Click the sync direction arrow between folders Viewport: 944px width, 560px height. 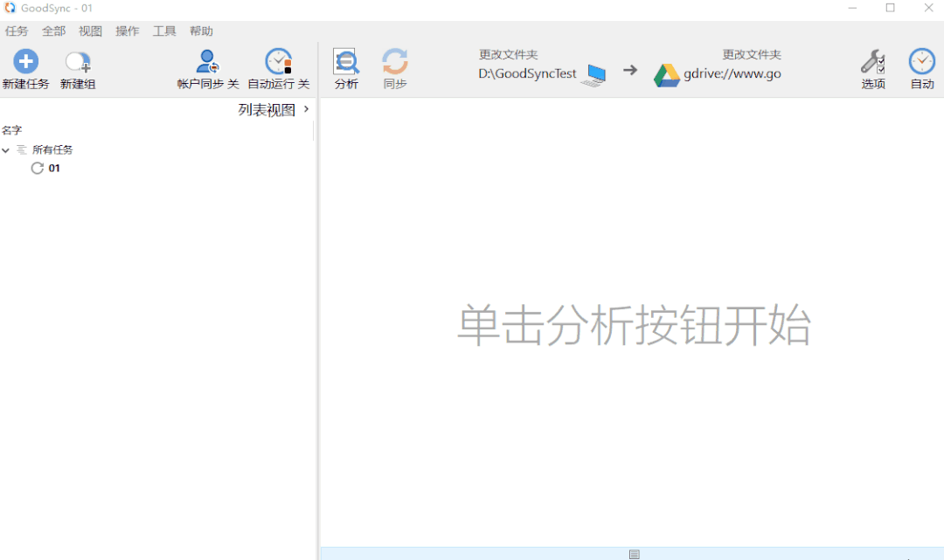pyautogui.click(x=630, y=70)
